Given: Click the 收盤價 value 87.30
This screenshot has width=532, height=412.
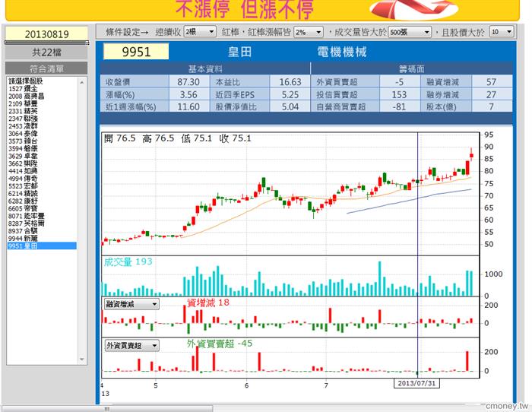Looking at the screenshot, I should [188, 82].
